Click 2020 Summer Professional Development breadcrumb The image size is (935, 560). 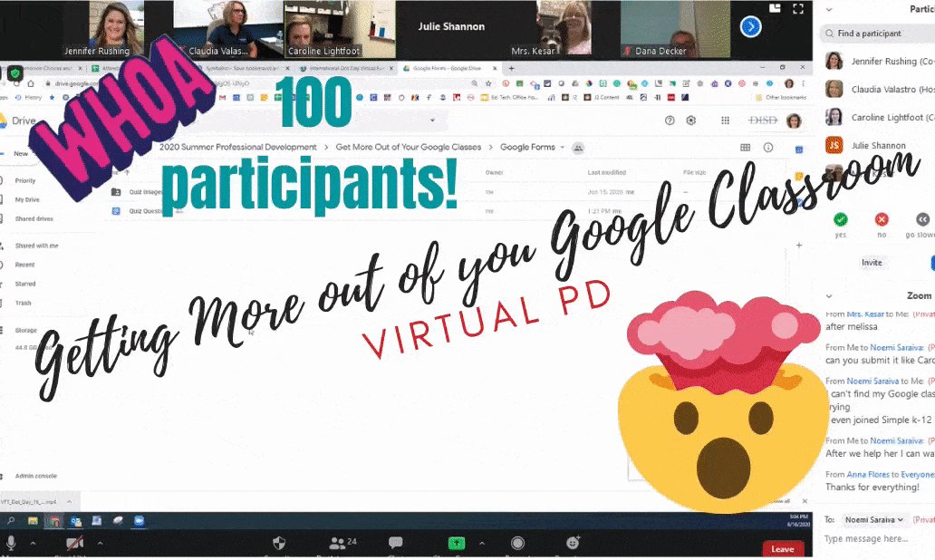[238, 147]
